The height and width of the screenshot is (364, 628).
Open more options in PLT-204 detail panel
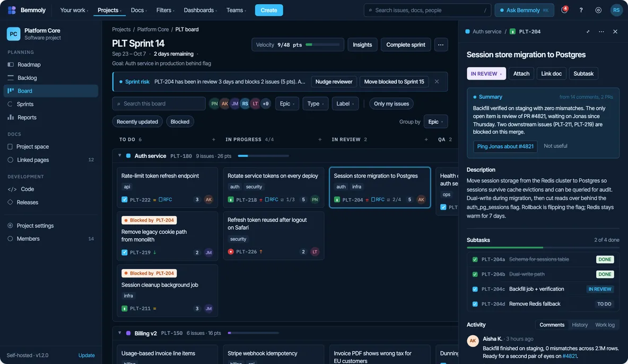tap(601, 32)
